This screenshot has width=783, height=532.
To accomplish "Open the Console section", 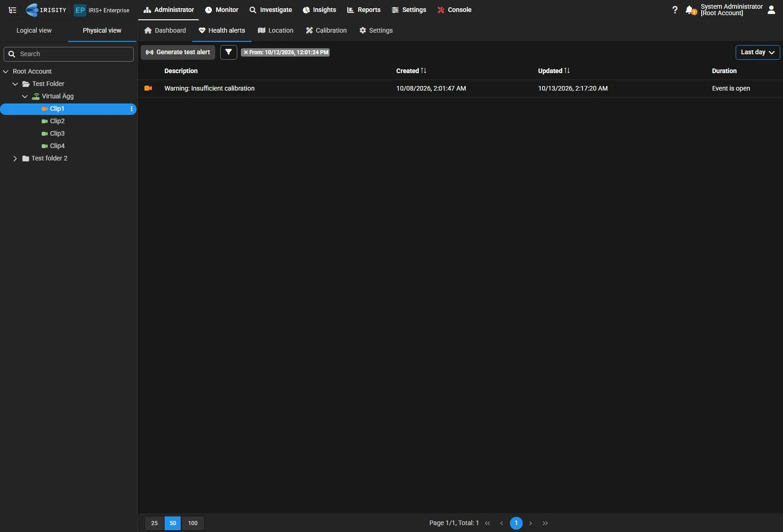I will 454,10.
